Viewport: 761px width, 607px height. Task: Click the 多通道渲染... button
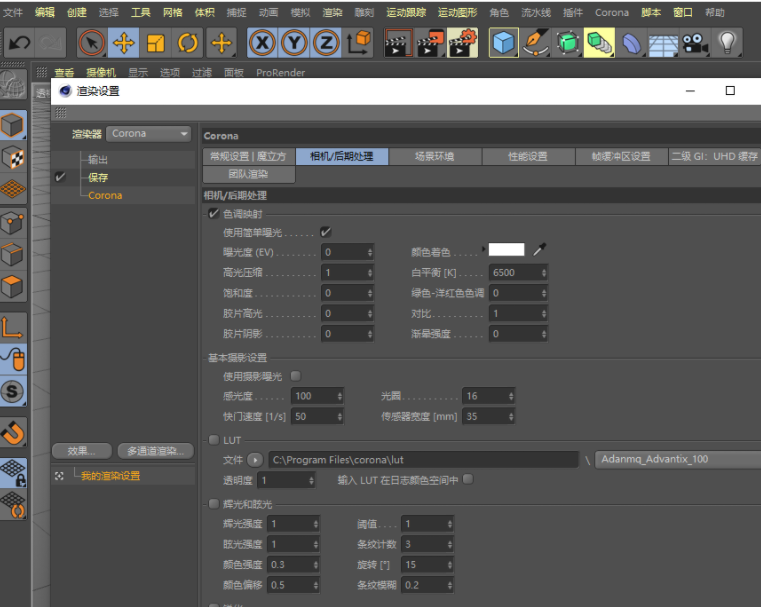[156, 451]
